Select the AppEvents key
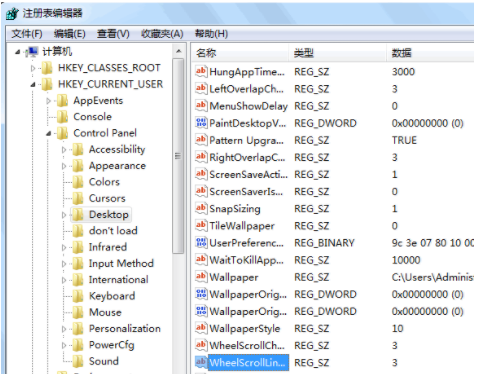This screenshot has height=374, width=477. click(x=98, y=101)
